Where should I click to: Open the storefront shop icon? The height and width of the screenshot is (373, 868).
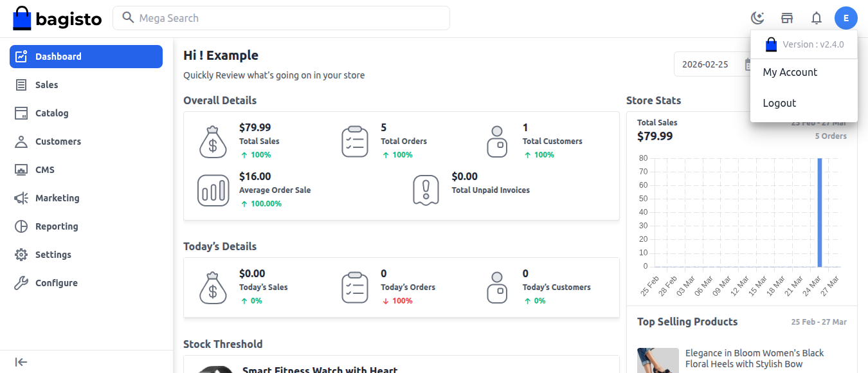787,18
